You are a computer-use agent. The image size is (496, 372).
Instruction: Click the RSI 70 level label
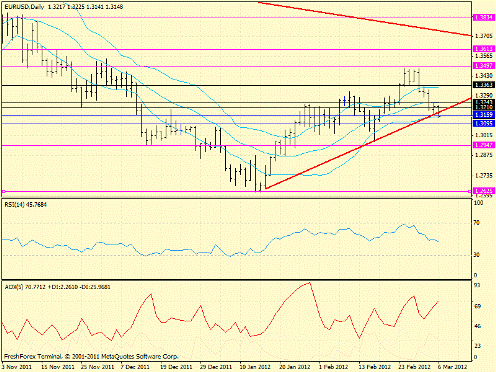pos(477,223)
